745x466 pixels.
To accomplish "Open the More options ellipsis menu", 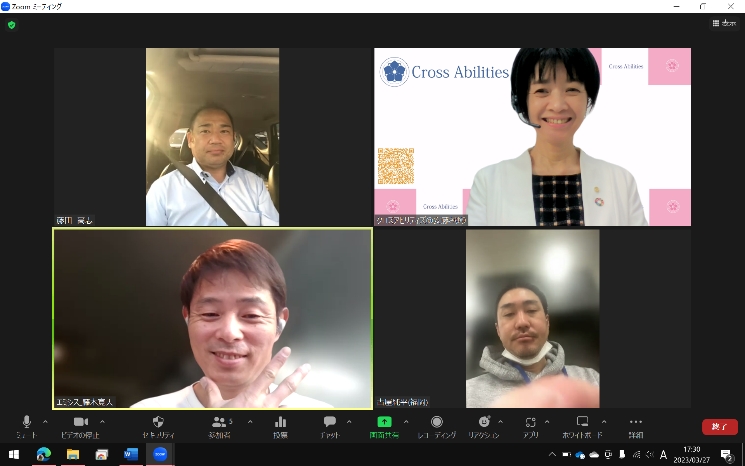I will pyautogui.click(x=636, y=423).
